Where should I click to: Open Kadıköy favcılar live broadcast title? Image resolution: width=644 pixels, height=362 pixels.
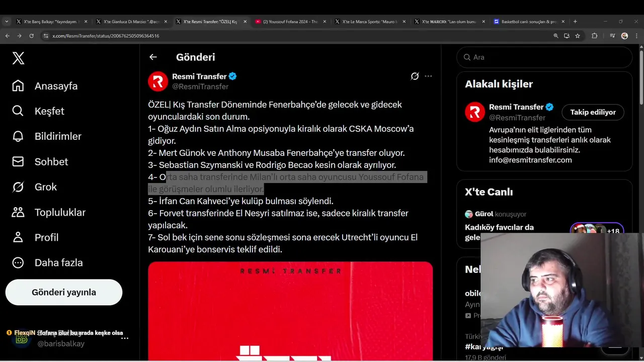click(499, 232)
